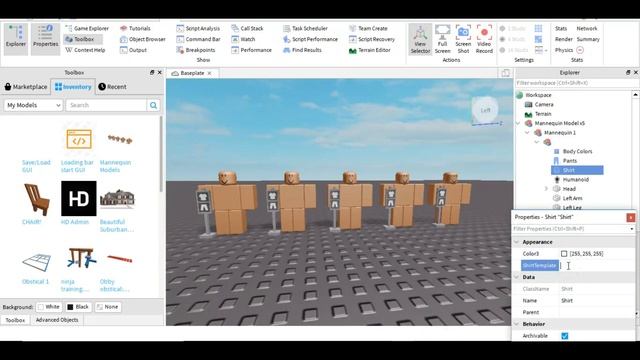Open Breakpoints window
The height and width of the screenshot is (360, 640).
[x=196, y=50]
